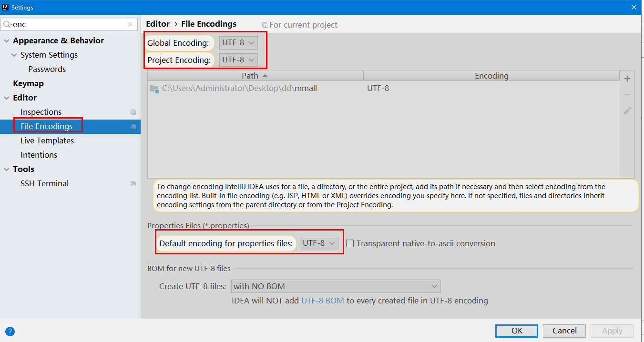This screenshot has width=644, height=342.
Task: Open search history magnifier icon
Action: coord(7,24)
